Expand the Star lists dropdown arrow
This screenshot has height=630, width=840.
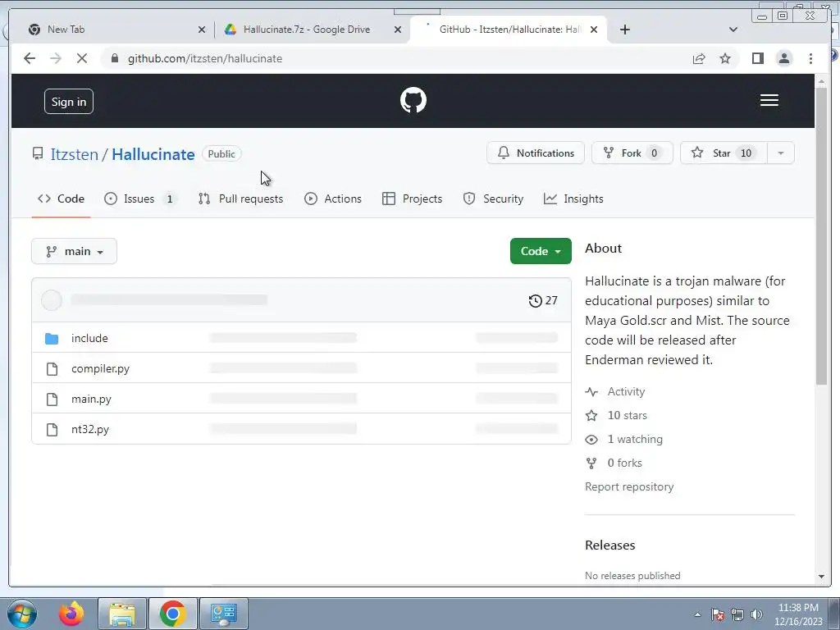click(781, 153)
